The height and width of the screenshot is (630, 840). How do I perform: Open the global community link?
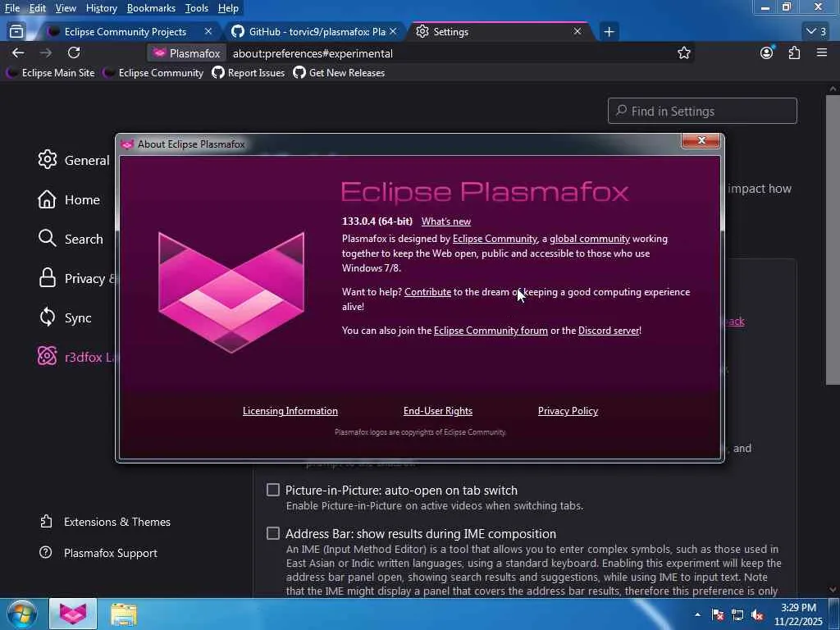click(590, 239)
